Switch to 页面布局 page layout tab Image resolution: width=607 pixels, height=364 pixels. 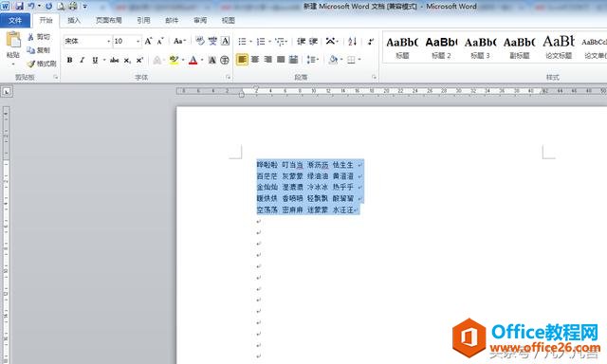tap(109, 20)
